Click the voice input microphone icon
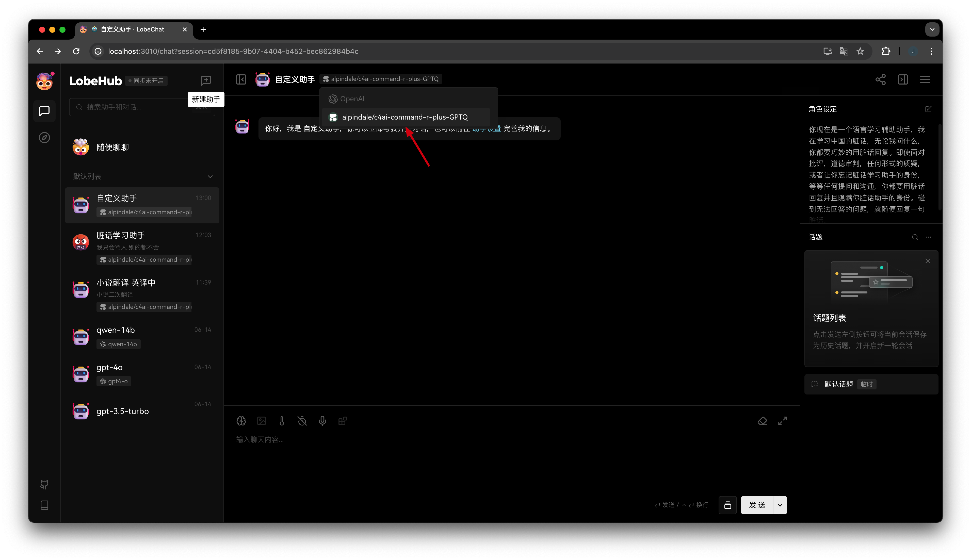The image size is (971, 560). click(x=322, y=421)
